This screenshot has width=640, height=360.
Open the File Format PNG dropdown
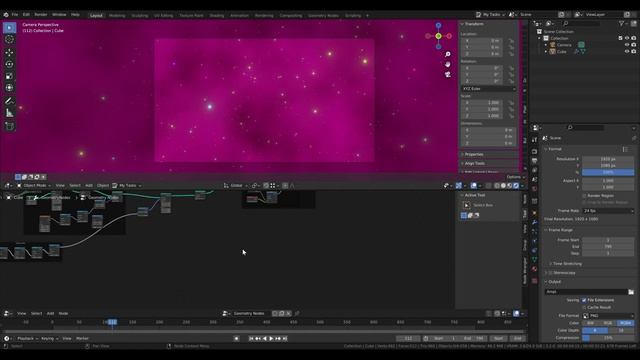pyautogui.click(x=608, y=316)
